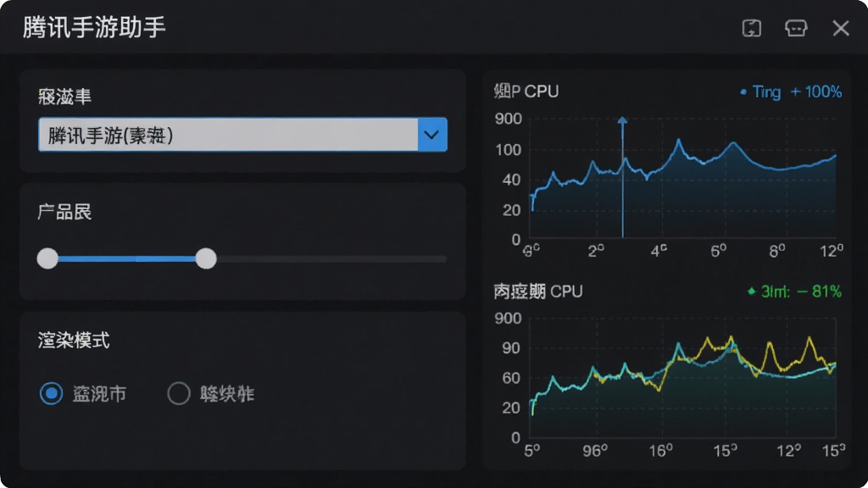Click the blue Ting legend dot
The image size is (868, 488).
[743, 91]
